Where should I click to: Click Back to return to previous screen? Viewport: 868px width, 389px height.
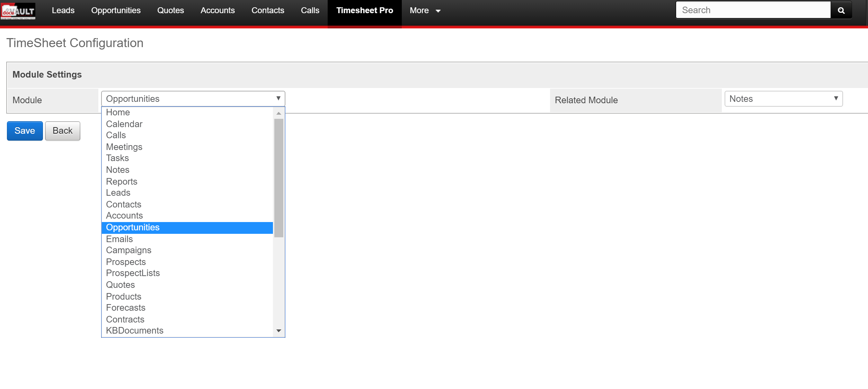click(63, 131)
